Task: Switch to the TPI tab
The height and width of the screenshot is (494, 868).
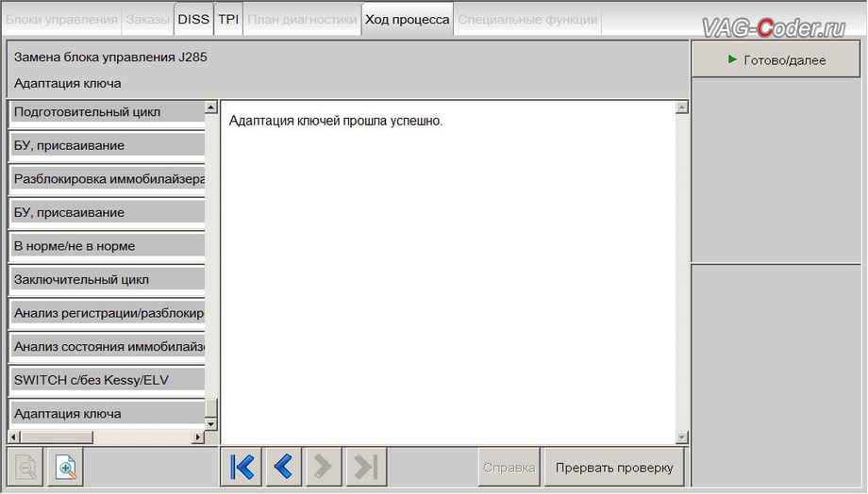Action: (x=228, y=20)
